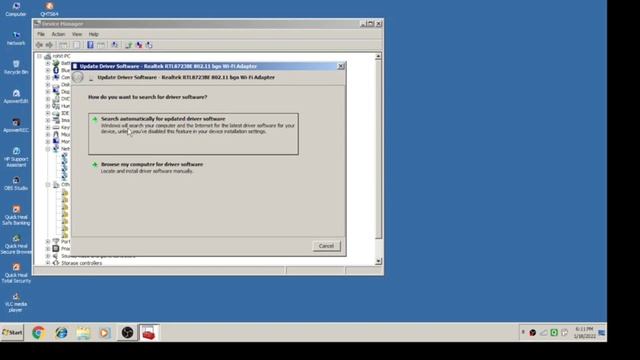The image size is (640, 360).
Task: Expand the Keyboards node in device tree
Action: pos(48,127)
